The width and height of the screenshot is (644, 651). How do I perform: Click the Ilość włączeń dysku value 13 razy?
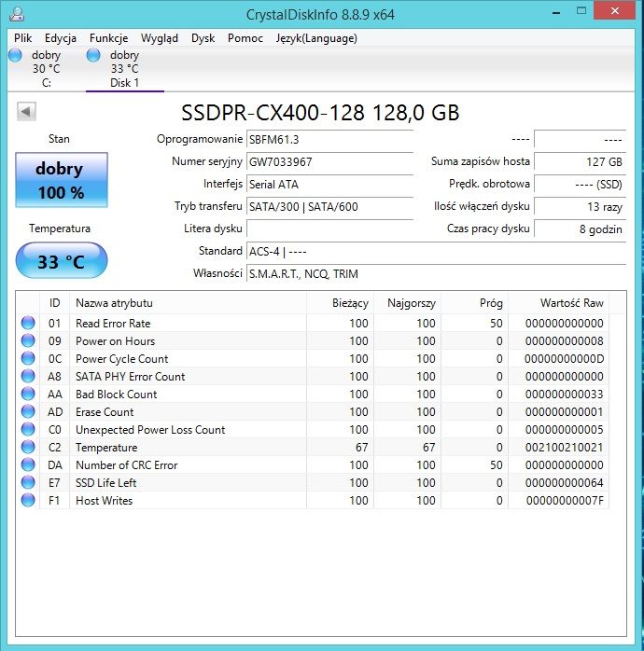580,207
